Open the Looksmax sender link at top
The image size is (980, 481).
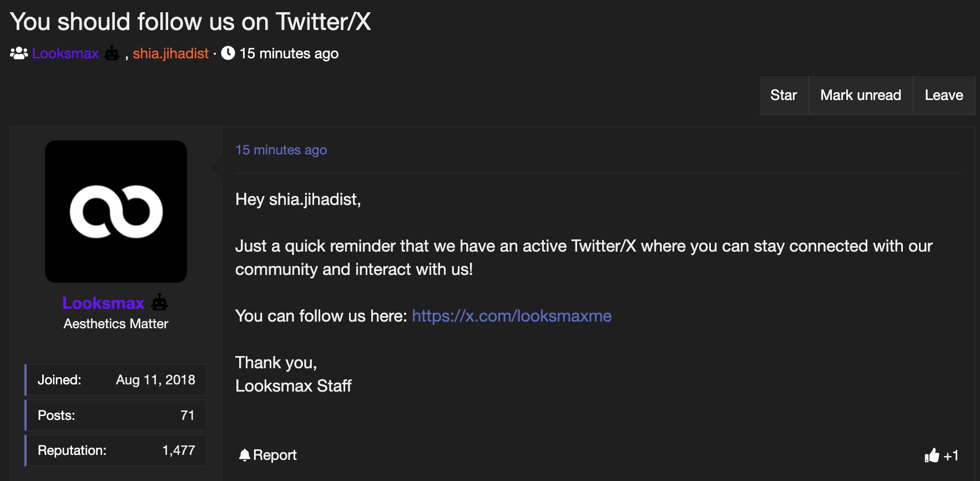[65, 53]
